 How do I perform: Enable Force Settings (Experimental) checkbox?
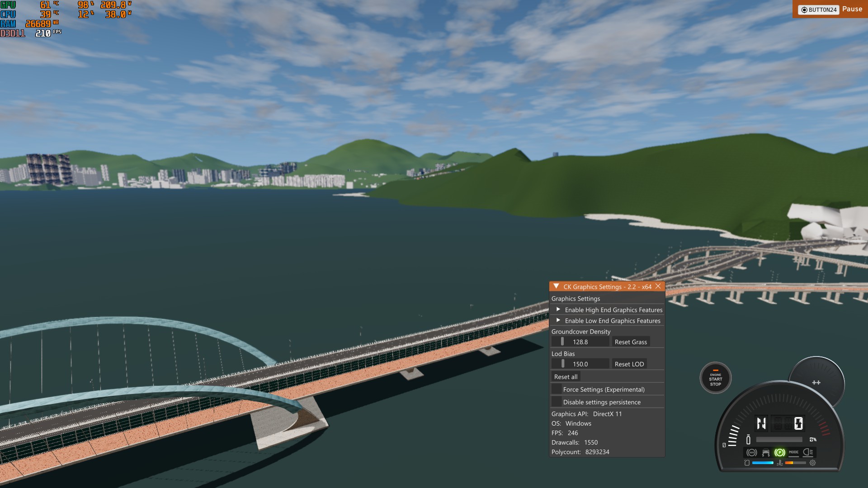[557, 389]
